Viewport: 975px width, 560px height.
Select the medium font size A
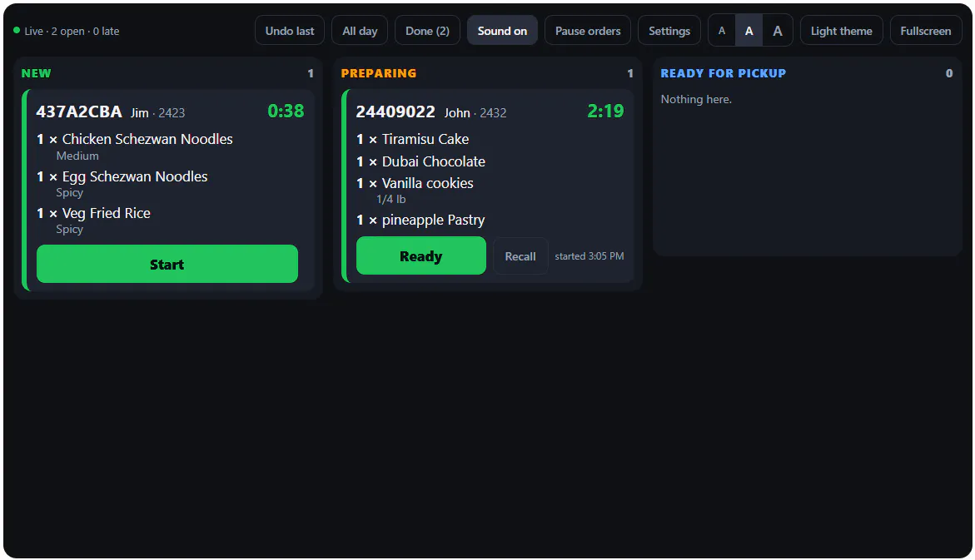click(x=749, y=31)
